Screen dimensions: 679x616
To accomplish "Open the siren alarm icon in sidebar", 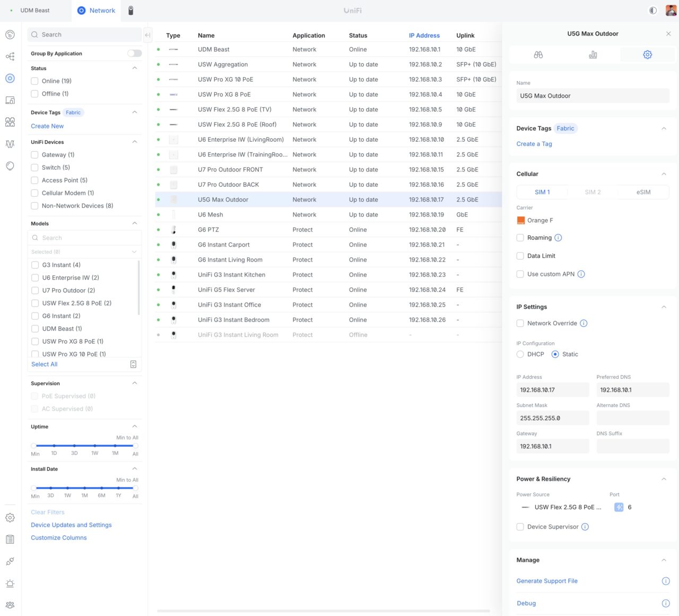I will click(x=10, y=583).
